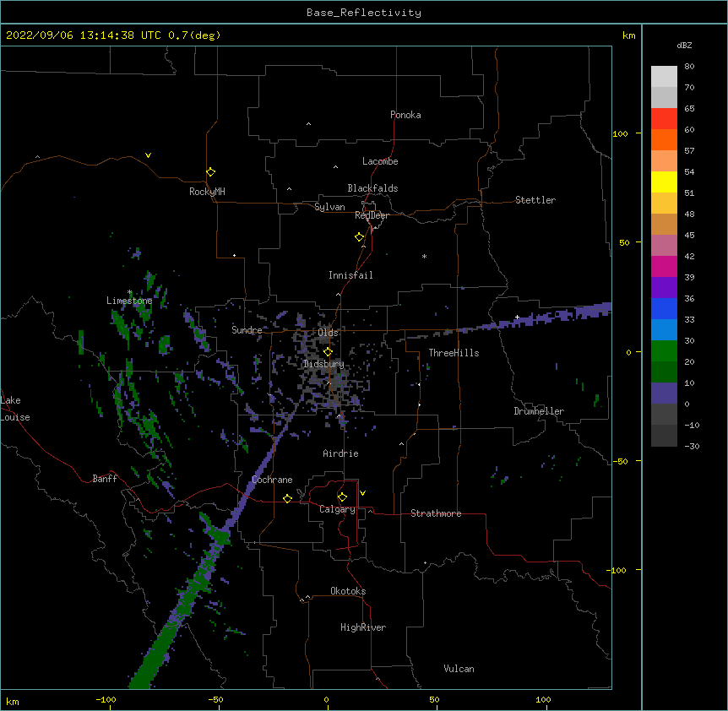The image size is (728, 711).
Task: Click the red 60 dBZ color swatch
Action: (664, 119)
